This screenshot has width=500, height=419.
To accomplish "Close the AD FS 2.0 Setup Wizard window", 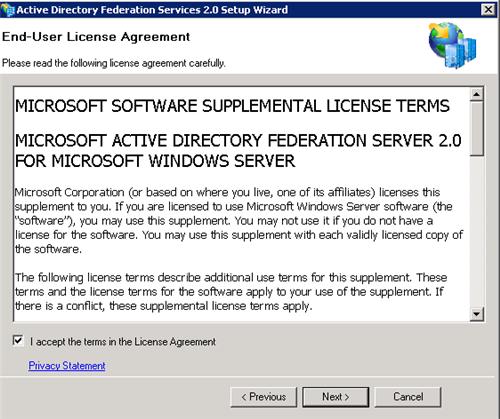I will (488, 9).
